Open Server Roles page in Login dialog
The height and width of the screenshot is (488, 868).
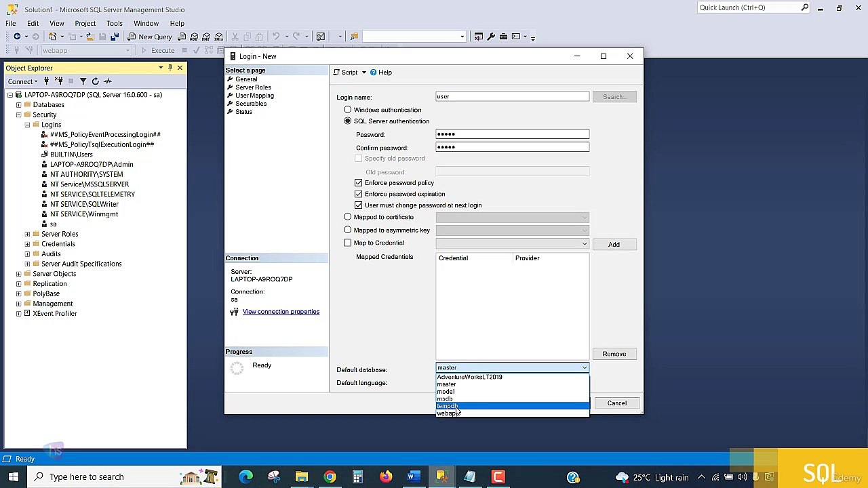pyautogui.click(x=253, y=87)
